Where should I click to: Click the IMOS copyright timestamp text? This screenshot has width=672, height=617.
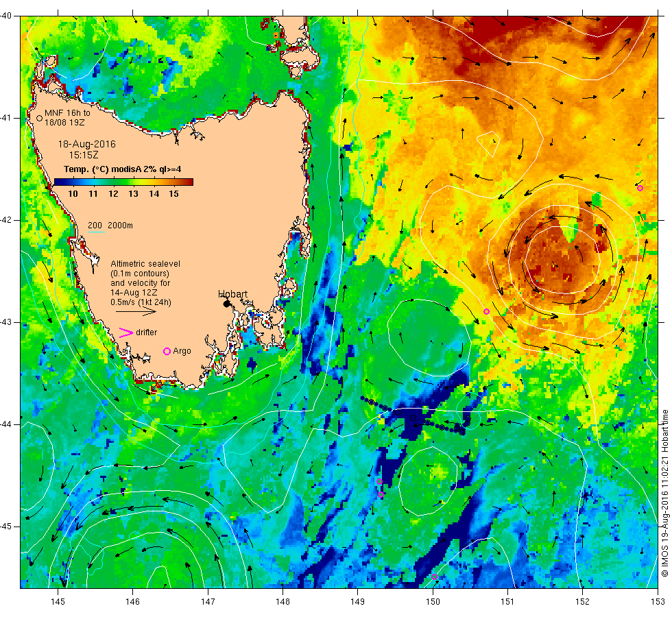click(x=664, y=493)
